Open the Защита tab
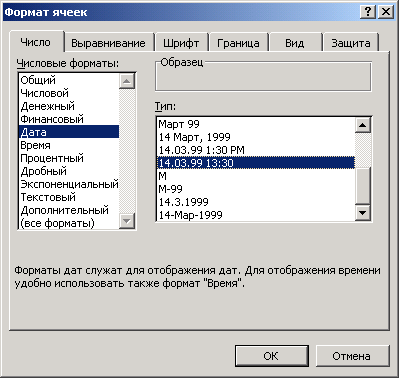 click(x=351, y=43)
